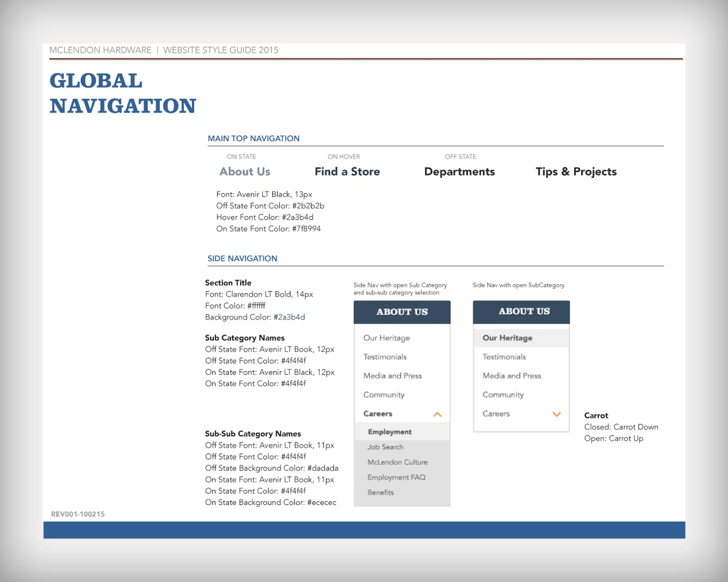Image resolution: width=728 pixels, height=582 pixels.
Task: Click the ON STATE label
Action: pyautogui.click(x=242, y=156)
